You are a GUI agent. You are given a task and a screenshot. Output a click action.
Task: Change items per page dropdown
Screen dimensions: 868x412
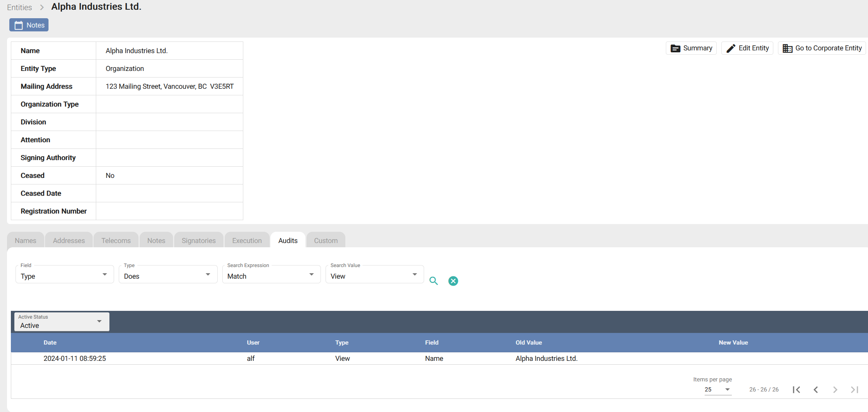click(x=717, y=390)
